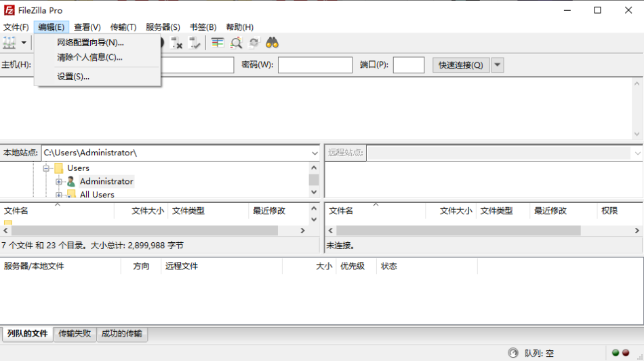
Task: Click the 队列: 空 status bar text
Action: coord(540,353)
